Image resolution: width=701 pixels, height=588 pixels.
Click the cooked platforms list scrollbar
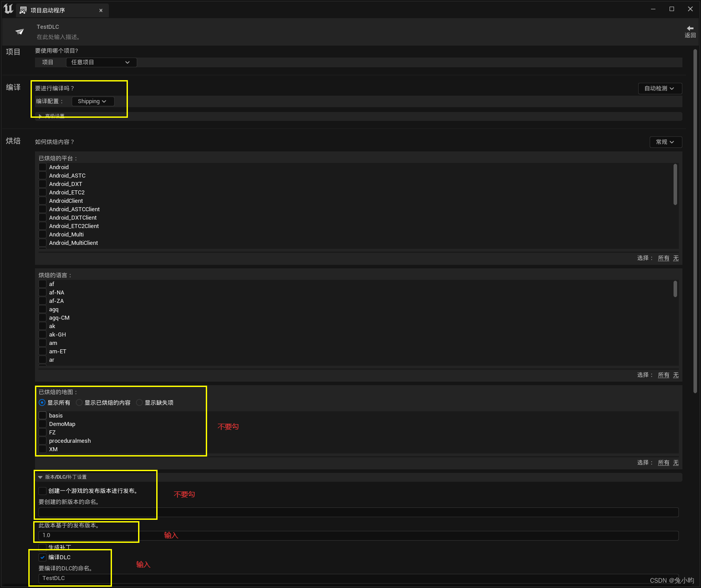click(675, 184)
